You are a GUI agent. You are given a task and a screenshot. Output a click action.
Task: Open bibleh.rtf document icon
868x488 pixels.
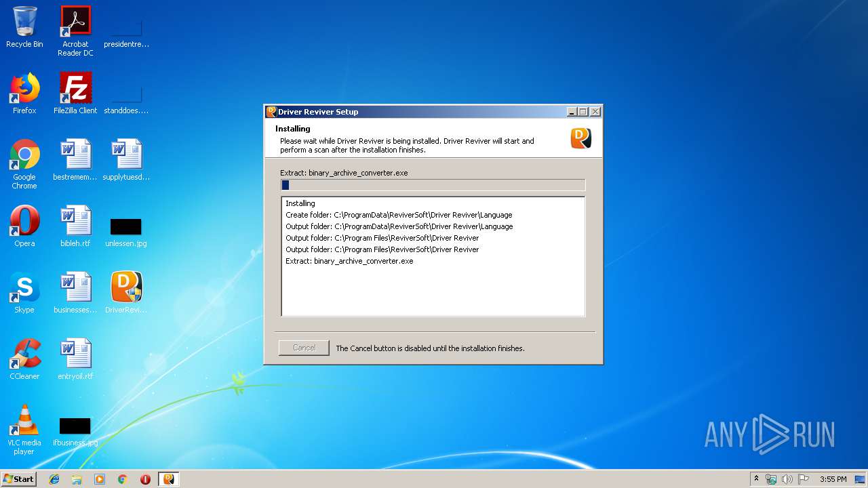(75, 226)
